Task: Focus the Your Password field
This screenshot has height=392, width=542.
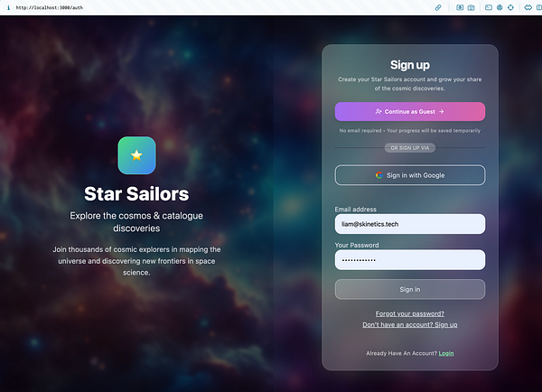Action: (x=410, y=260)
